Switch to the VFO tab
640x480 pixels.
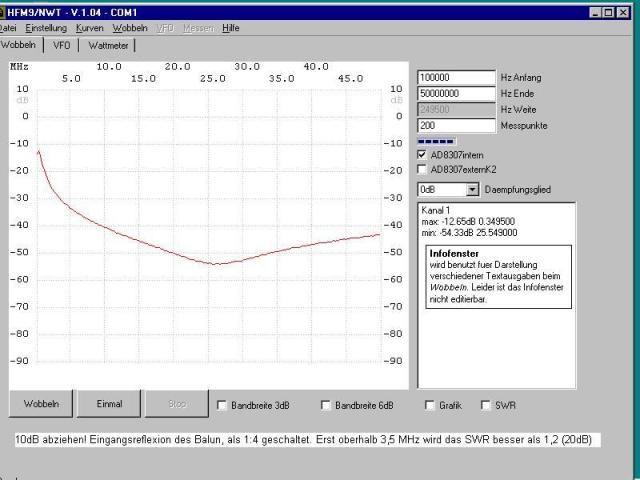61,45
